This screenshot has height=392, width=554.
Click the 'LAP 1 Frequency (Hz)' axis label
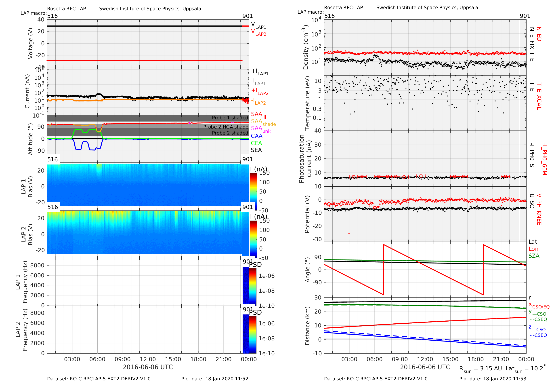point(21,282)
